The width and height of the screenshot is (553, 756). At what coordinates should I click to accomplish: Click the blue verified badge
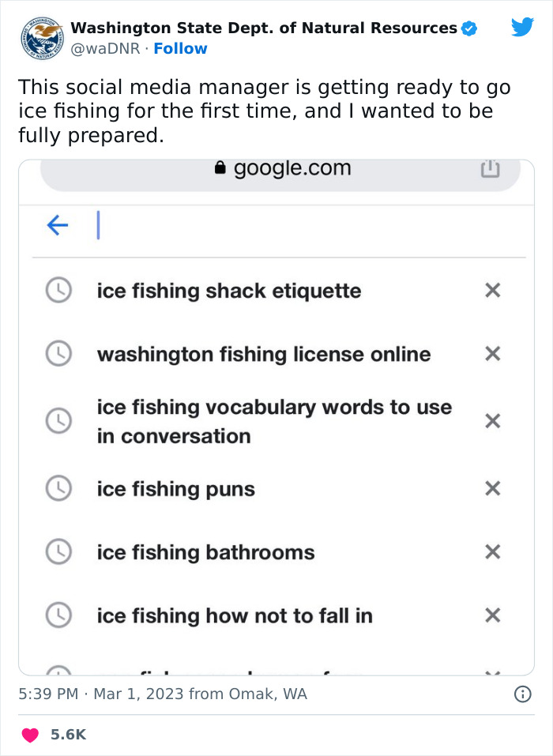(469, 28)
